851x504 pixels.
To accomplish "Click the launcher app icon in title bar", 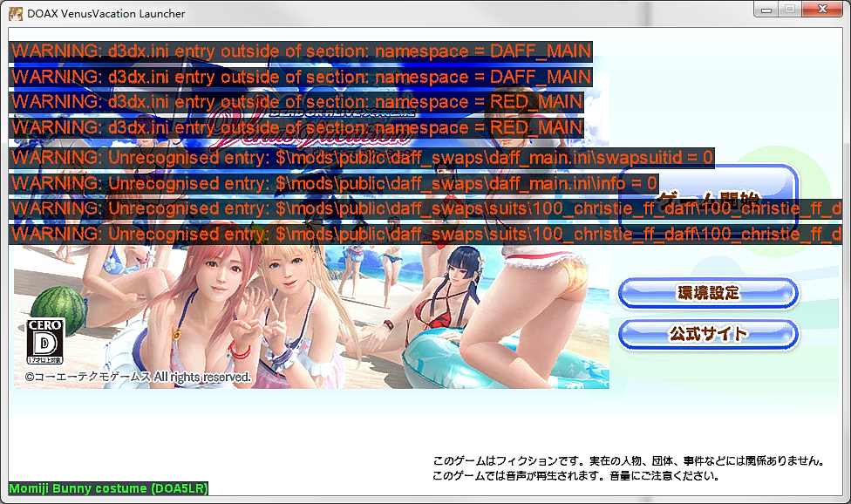I will tap(15, 14).
